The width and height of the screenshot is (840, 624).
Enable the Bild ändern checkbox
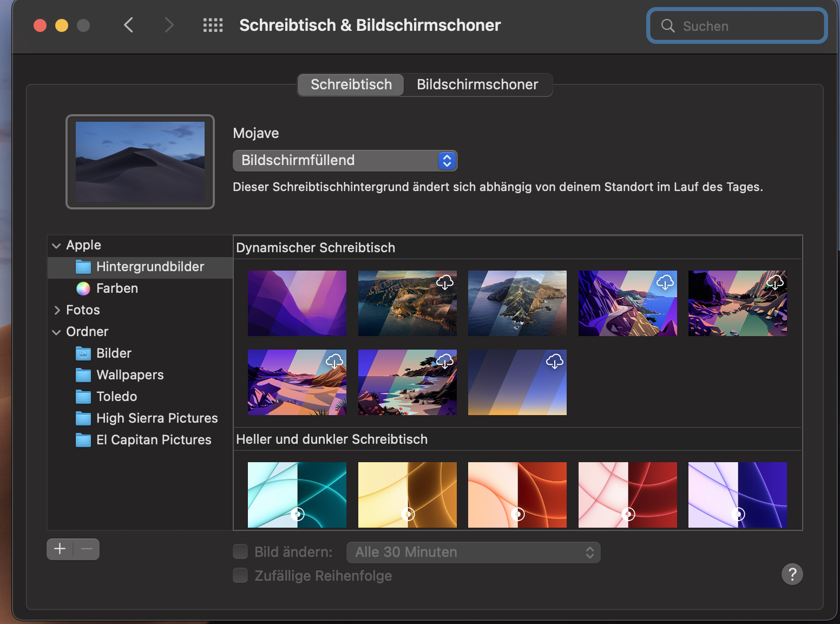coord(240,552)
